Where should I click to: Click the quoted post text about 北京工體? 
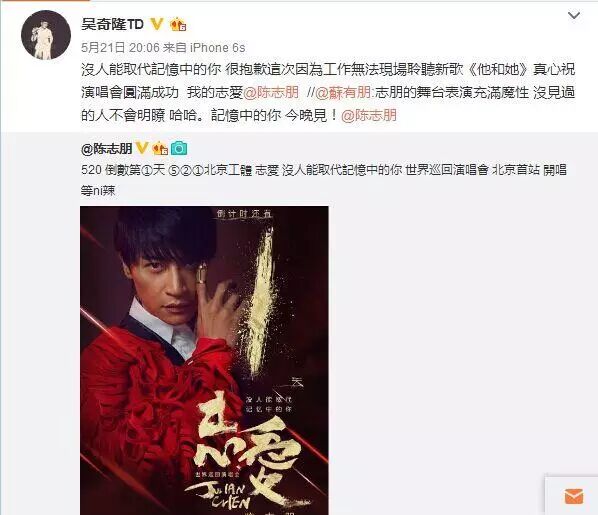pyautogui.click(x=324, y=170)
